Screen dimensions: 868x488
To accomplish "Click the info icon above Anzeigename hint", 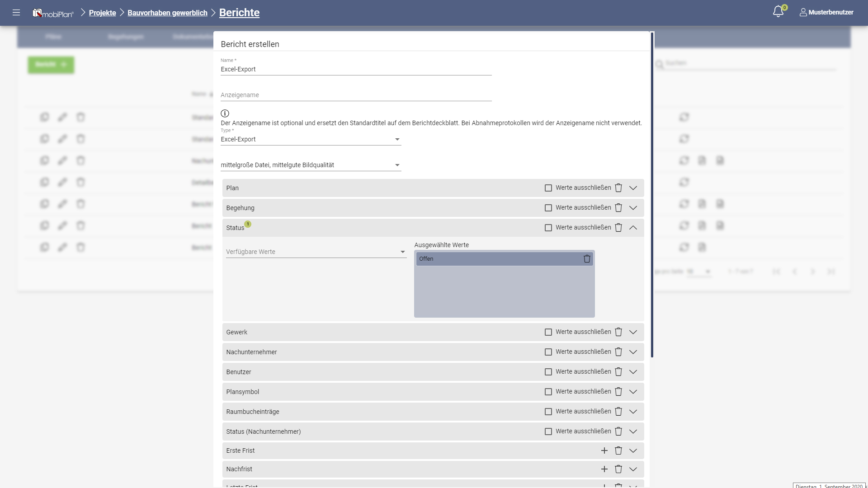I will point(225,113).
